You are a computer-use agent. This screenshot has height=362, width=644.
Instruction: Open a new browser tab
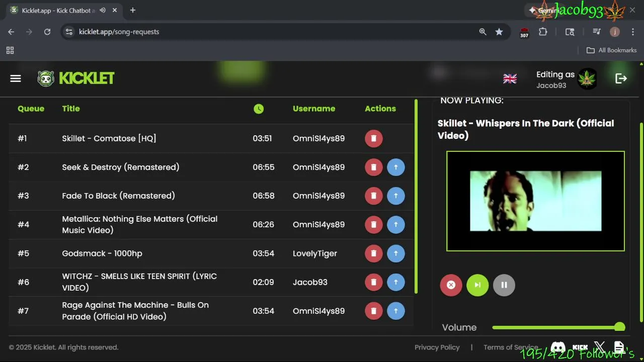click(133, 10)
